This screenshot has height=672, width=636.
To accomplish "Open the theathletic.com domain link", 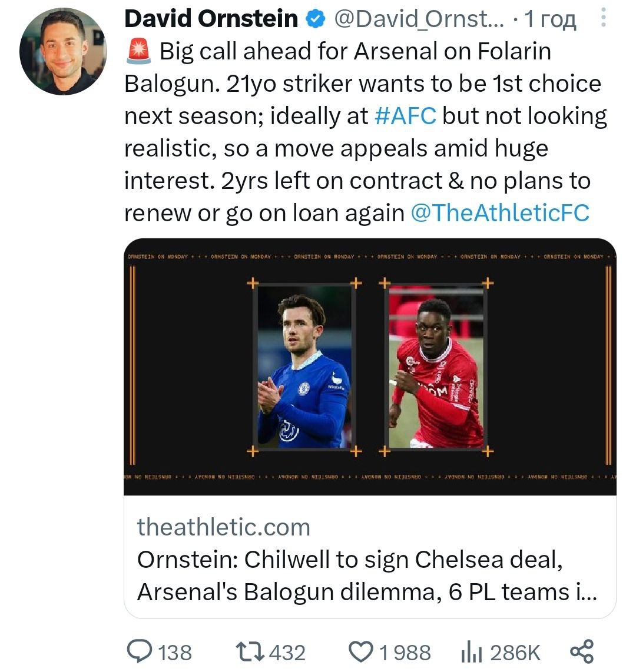I will click(224, 527).
